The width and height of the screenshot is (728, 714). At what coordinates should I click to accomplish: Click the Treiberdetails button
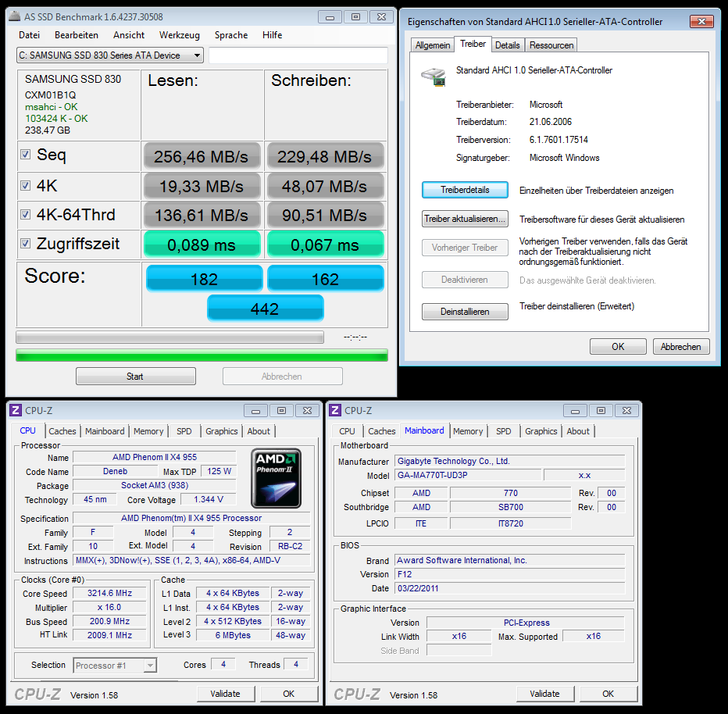point(465,191)
